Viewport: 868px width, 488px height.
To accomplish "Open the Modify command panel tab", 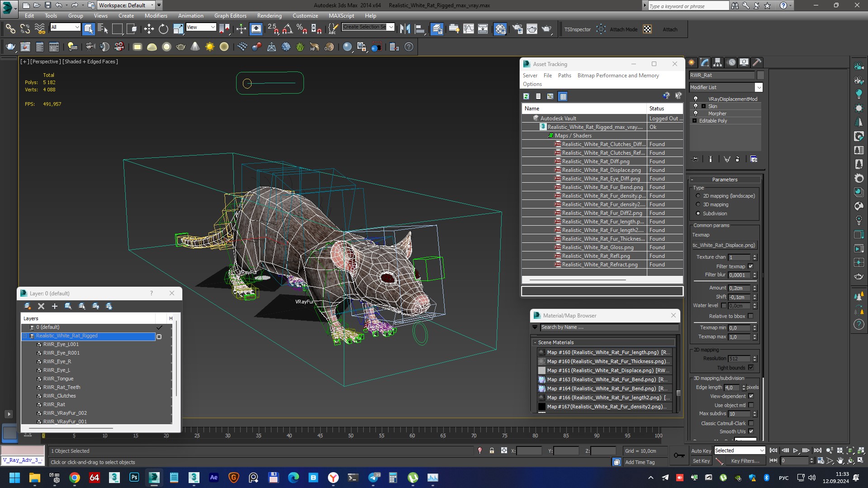I will (705, 62).
